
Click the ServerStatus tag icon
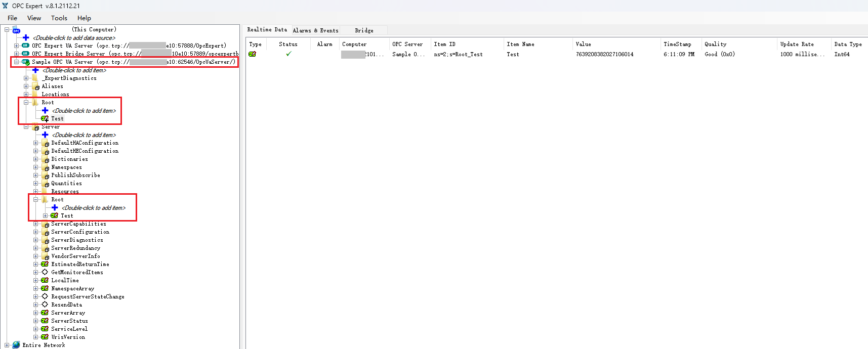(x=45, y=321)
